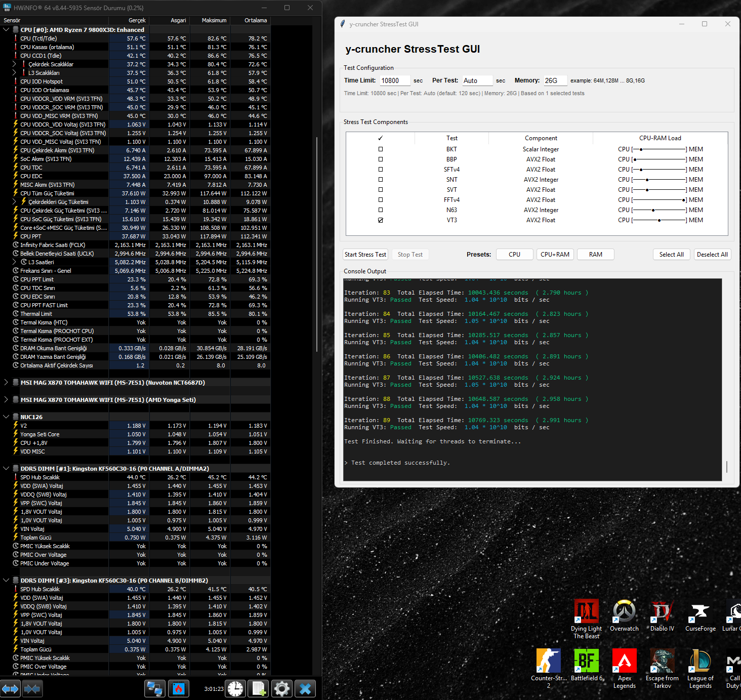Click the Component column header in y-cruncher
The height and width of the screenshot is (700, 741).
click(541, 138)
